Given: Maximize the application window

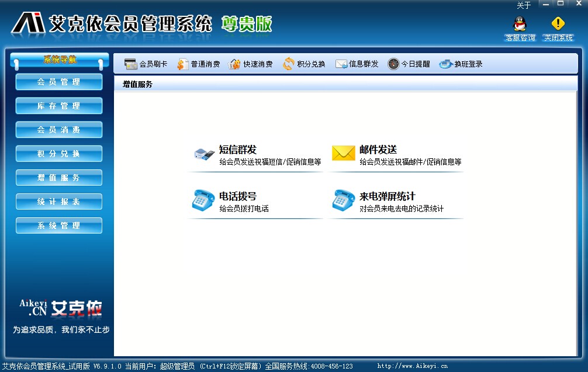Looking at the screenshot, I should pyautogui.click(x=561, y=4).
